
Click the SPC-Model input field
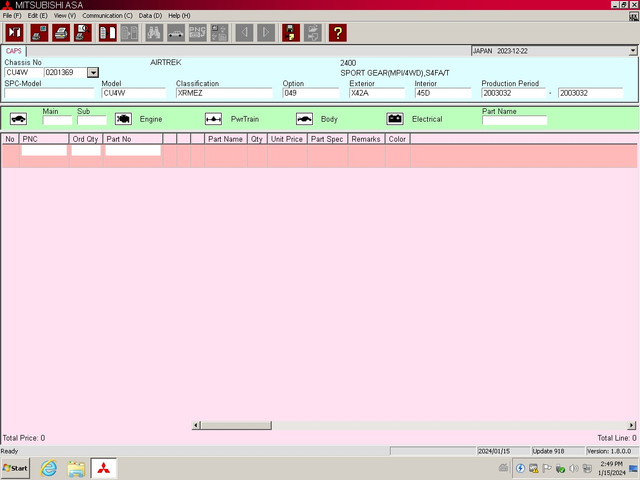49,93
